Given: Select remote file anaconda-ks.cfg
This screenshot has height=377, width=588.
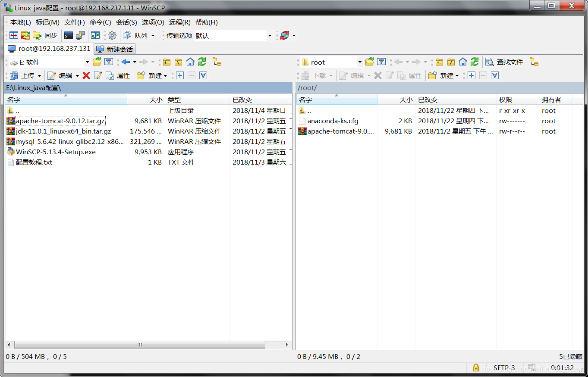Looking at the screenshot, I should pos(333,121).
